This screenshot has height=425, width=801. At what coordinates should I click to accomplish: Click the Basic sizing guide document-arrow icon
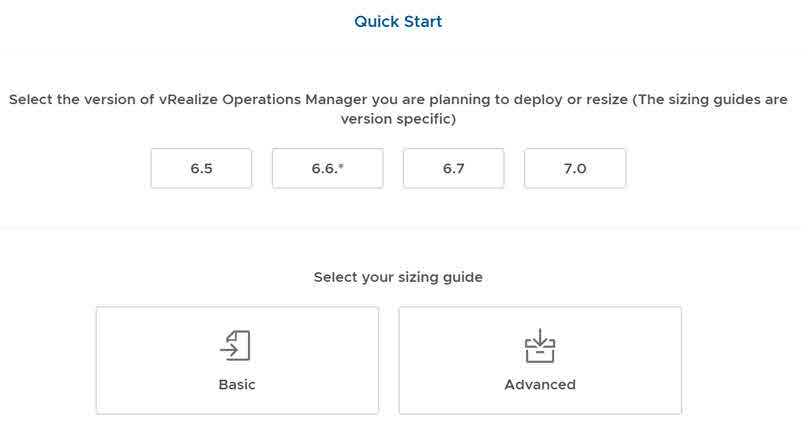point(235,345)
